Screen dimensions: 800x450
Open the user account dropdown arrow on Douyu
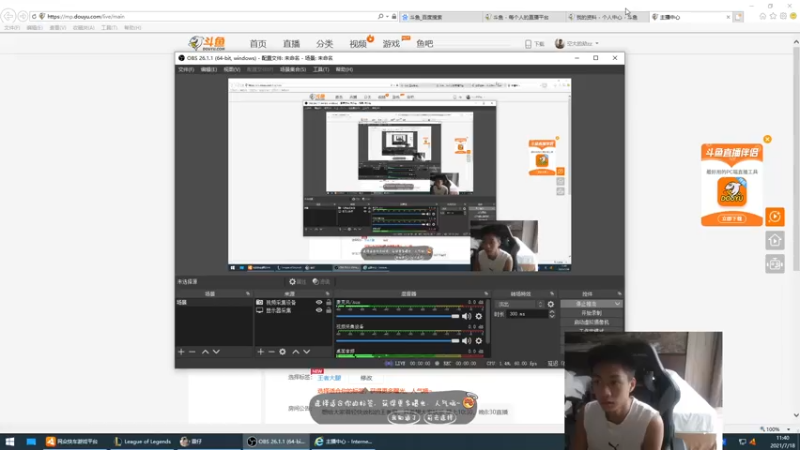597,44
